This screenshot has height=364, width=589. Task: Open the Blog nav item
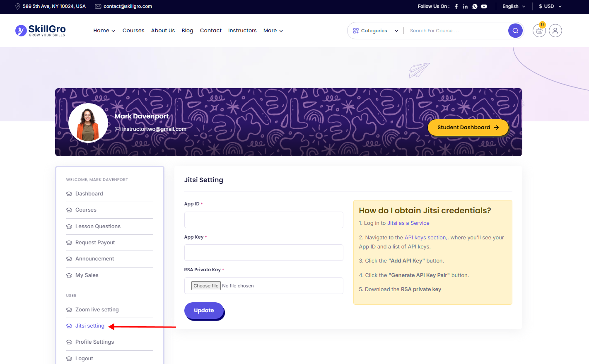point(187,31)
